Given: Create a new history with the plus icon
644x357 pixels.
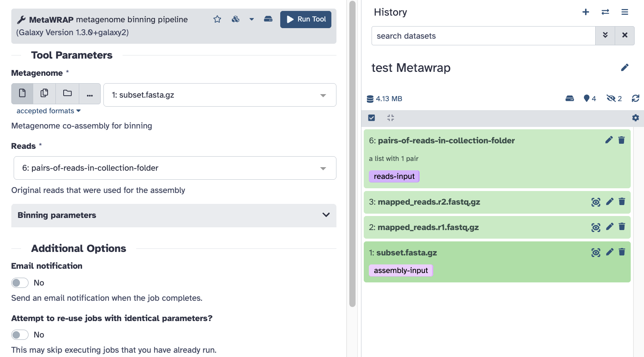Looking at the screenshot, I should pos(585,12).
